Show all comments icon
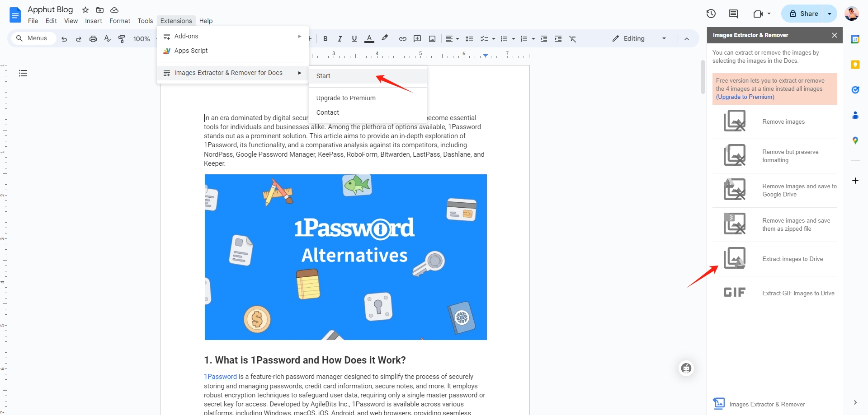Viewport: 868px width, 415px height. 733,14
